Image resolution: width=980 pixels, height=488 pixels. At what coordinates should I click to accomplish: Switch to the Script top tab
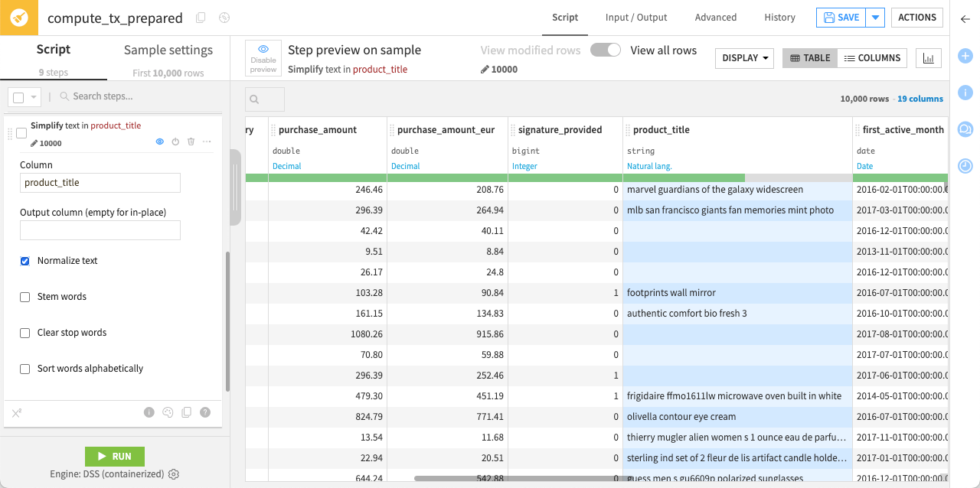click(x=565, y=18)
